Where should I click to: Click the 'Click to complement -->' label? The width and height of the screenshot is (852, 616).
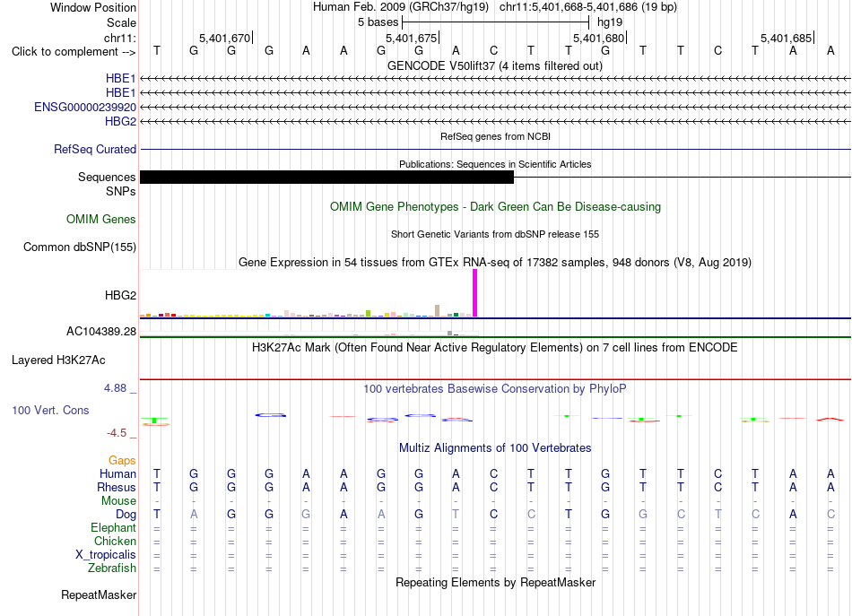pyautogui.click(x=74, y=52)
